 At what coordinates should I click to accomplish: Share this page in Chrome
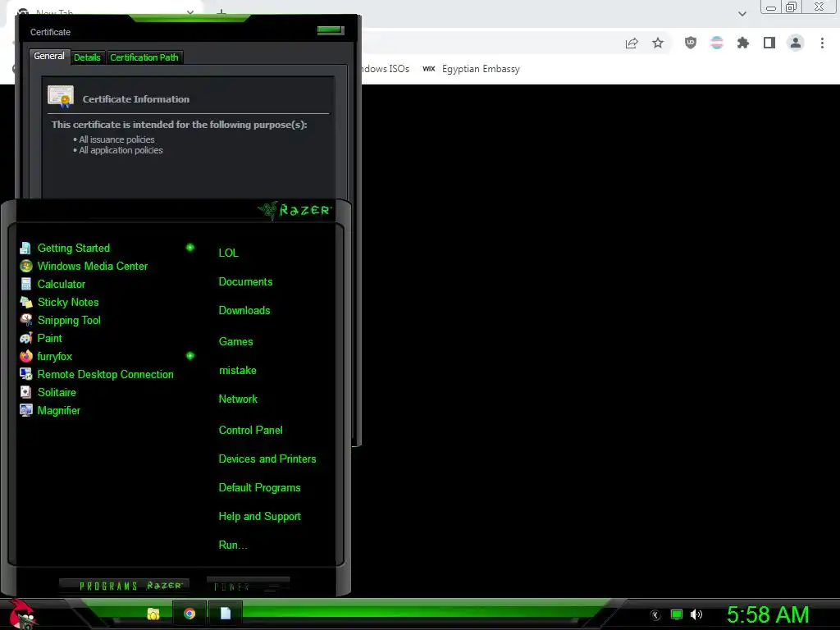[632, 43]
